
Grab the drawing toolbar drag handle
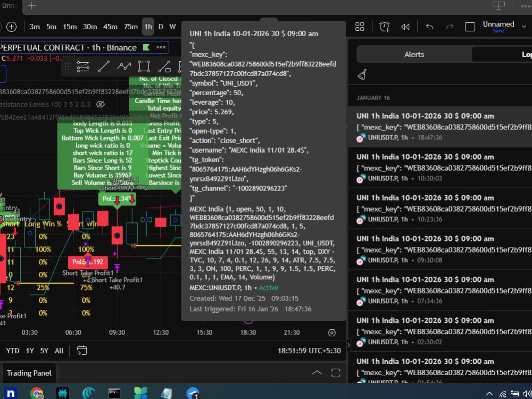click(67, 67)
